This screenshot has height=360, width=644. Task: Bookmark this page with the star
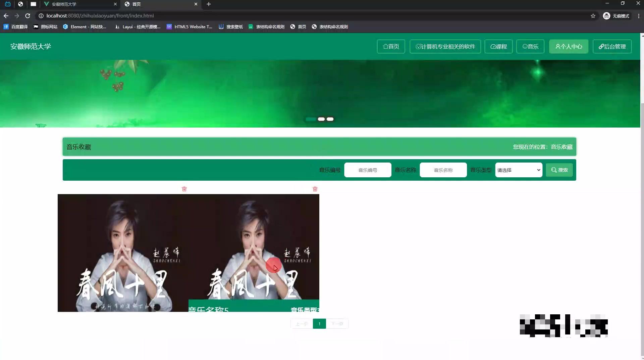pyautogui.click(x=593, y=16)
